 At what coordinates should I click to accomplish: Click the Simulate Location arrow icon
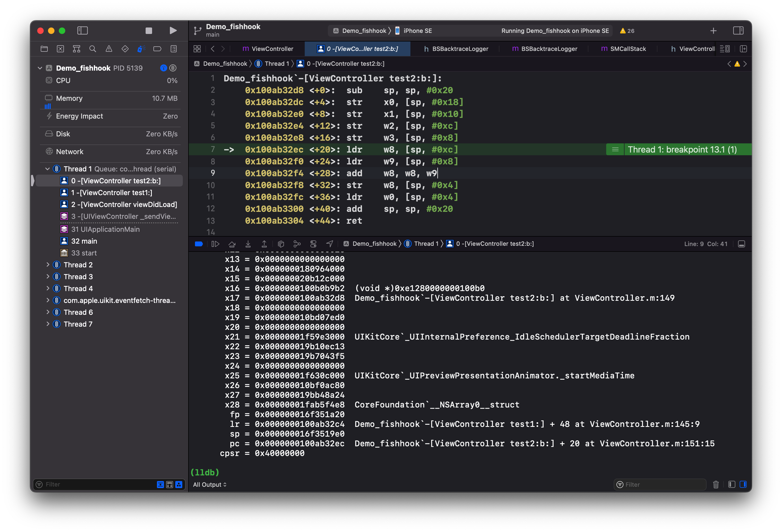(330, 244)
